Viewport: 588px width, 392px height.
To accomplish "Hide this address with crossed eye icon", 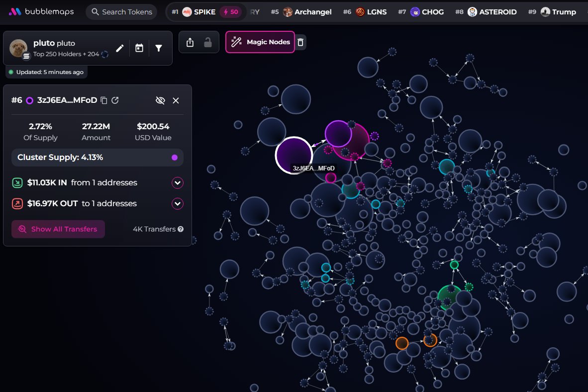I will 160,100.
